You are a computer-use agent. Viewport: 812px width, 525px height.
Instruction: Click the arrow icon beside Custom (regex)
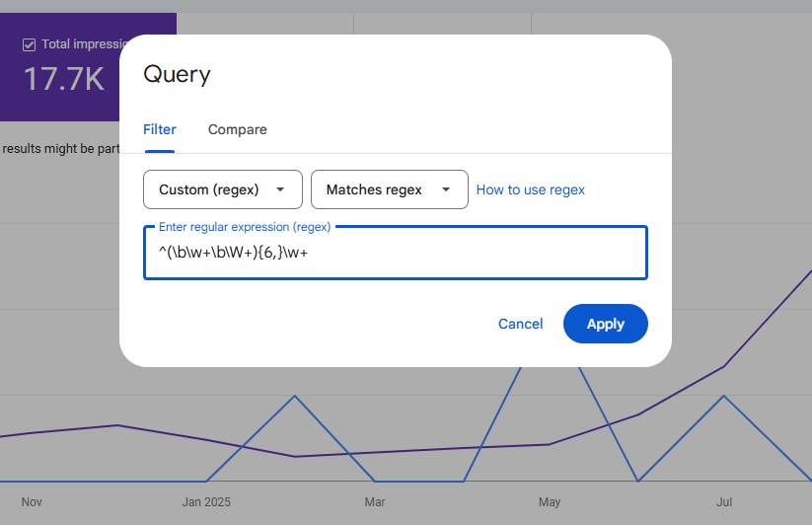pos(281,189)
